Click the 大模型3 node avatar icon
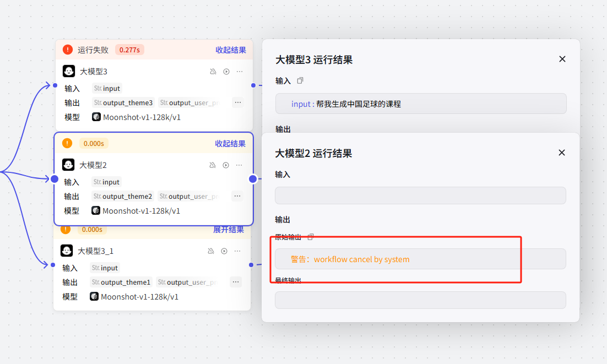The height and width of the screenshot is (364, 607). (69, 72)
